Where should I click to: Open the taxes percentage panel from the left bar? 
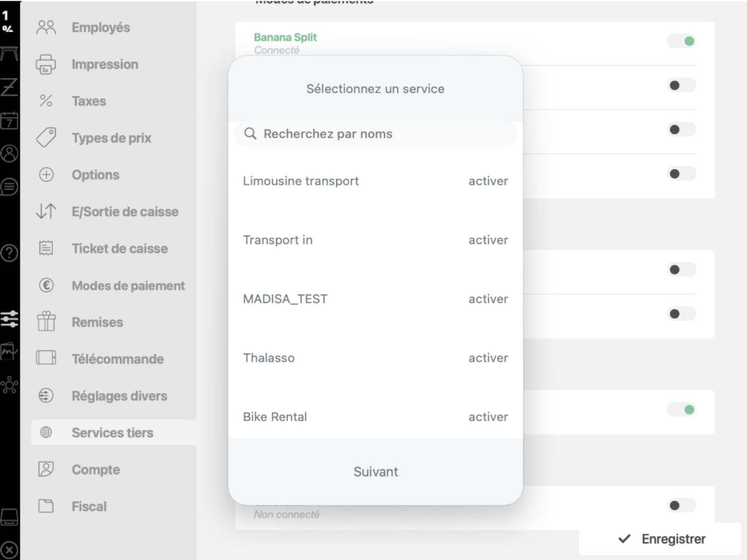[10, 19]
